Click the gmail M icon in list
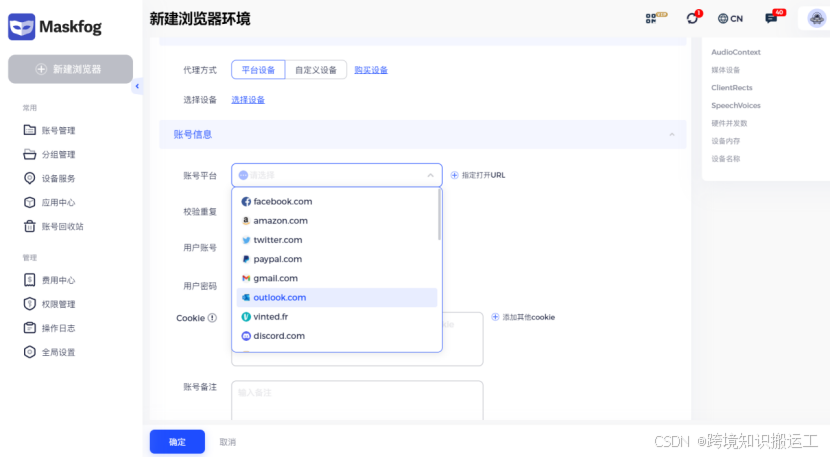830x457 pixels. click(246, 278)
